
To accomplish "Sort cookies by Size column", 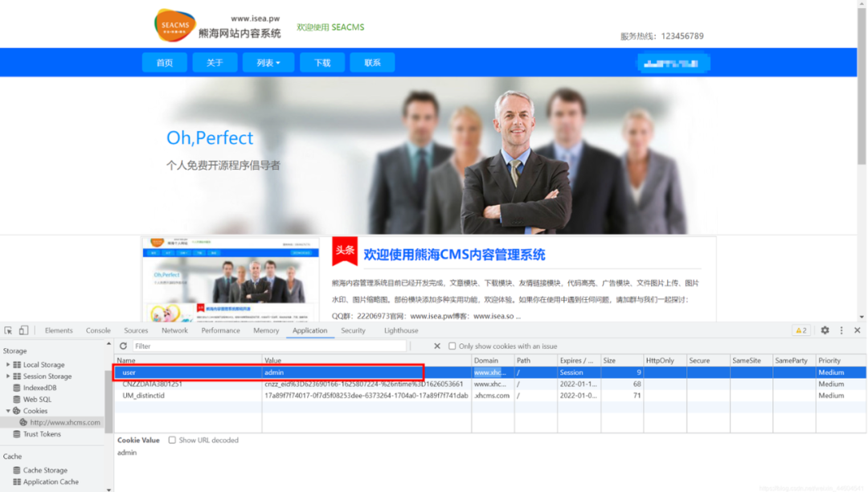I will (622, 360).
